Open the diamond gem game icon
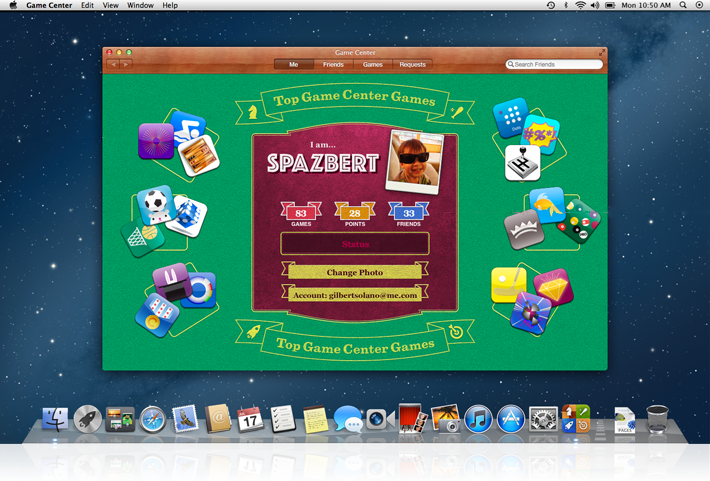The image size is (710, 481). [553, 287]
